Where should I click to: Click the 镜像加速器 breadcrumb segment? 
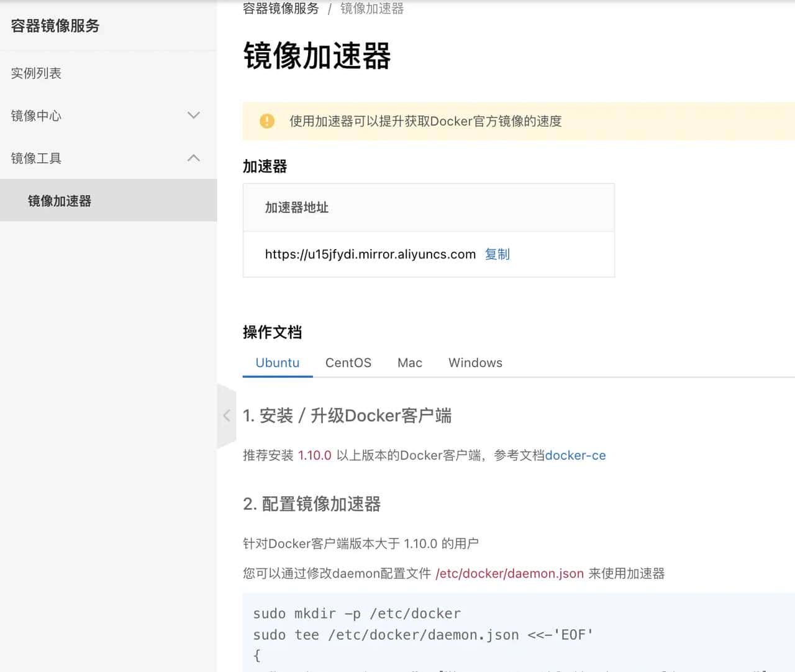pos(371,8)
